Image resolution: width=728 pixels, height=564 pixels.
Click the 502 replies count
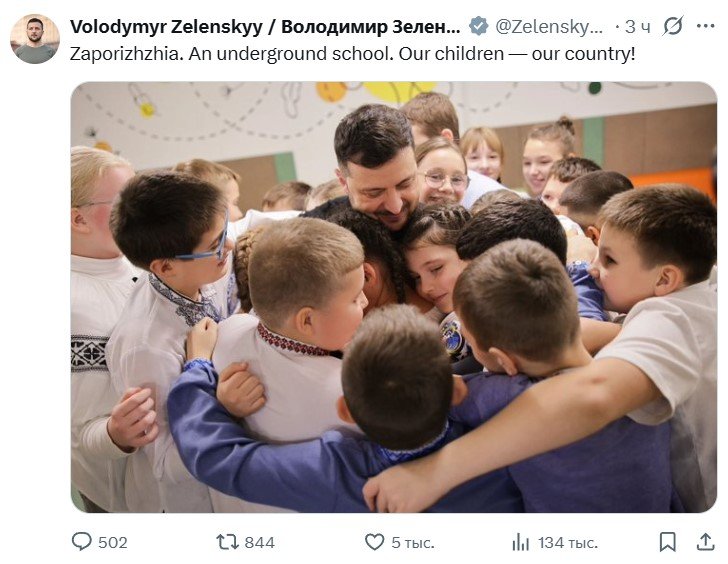coord(113,542)
